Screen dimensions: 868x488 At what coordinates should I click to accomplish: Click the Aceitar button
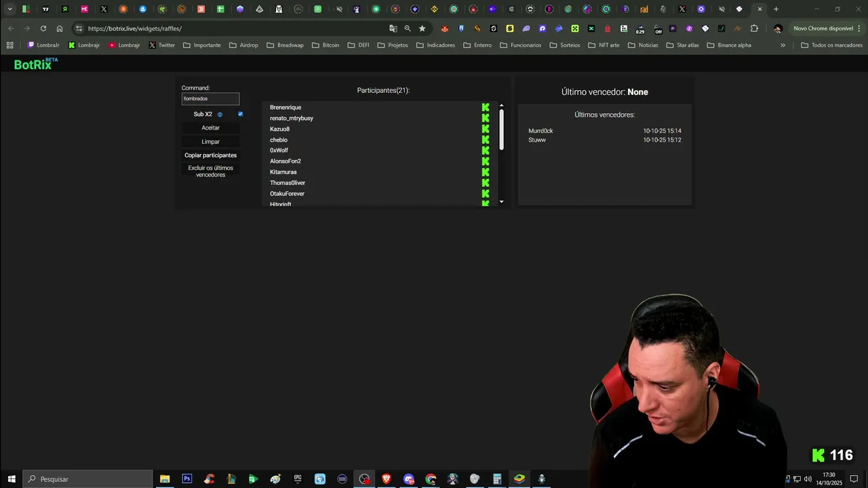(x=210, y=128)
